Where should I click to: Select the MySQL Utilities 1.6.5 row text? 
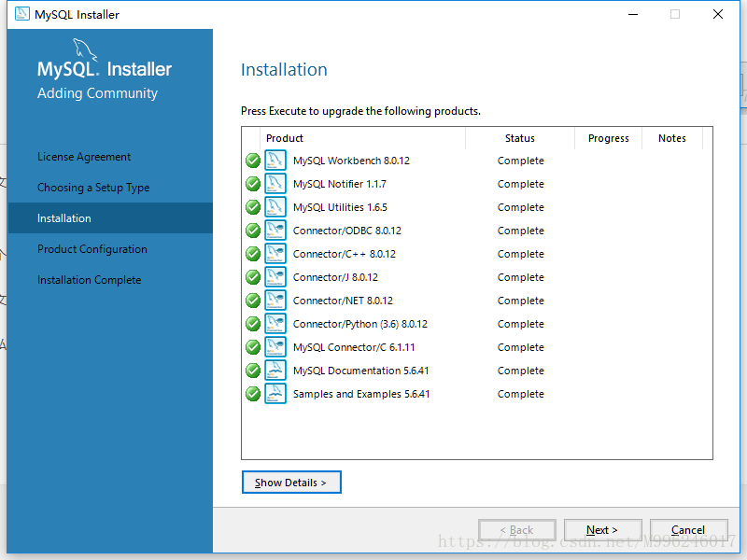pos(340,207)
